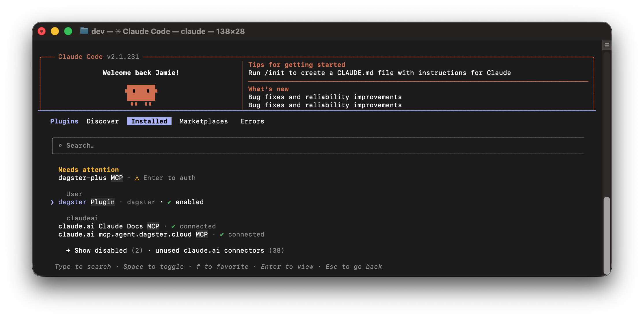Click the 'Enter to view' hint

point(287,267)
